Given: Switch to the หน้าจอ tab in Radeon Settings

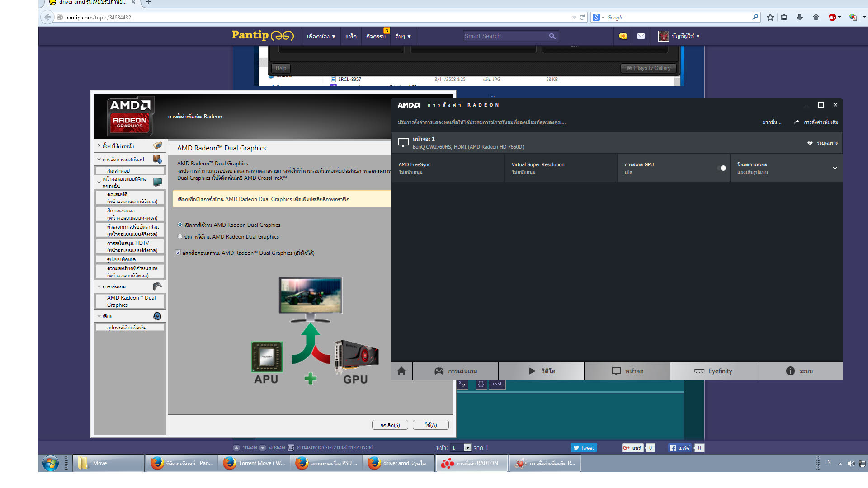Looking at the screenshot, I should click(x=627, y=371).
